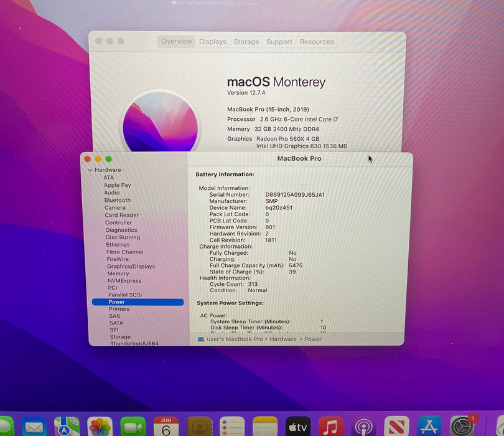Open the Notes app in the Dock
This screenshot has height=436, width=504.
265,427
